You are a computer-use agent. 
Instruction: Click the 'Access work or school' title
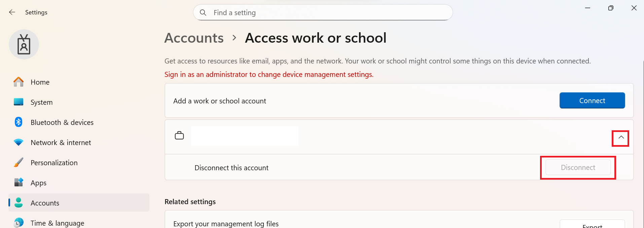click(316, 38)
